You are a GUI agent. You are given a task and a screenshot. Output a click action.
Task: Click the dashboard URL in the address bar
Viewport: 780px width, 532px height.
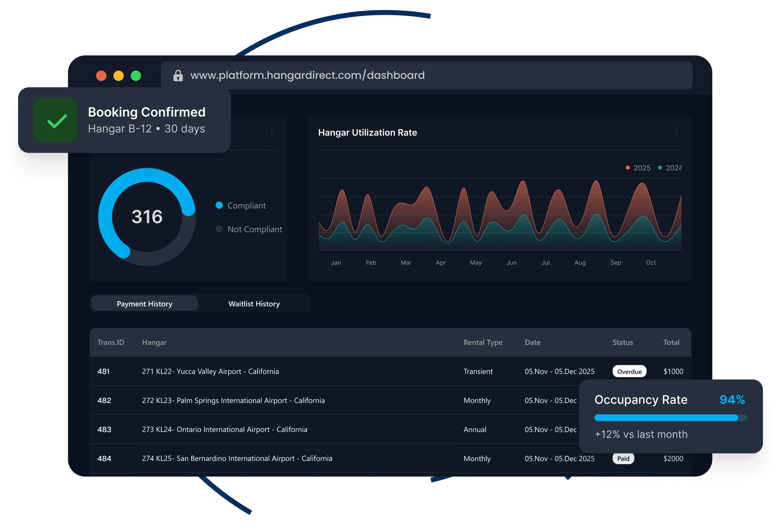tap(308, 75)
